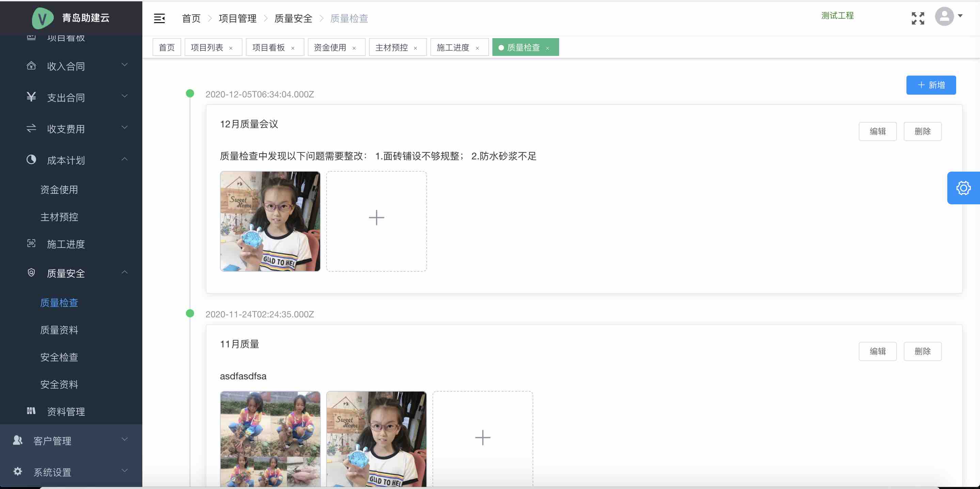Screen dimensions: 980x489
Task: Delete the 11月质量 record
Action: (x=922, y=351)
